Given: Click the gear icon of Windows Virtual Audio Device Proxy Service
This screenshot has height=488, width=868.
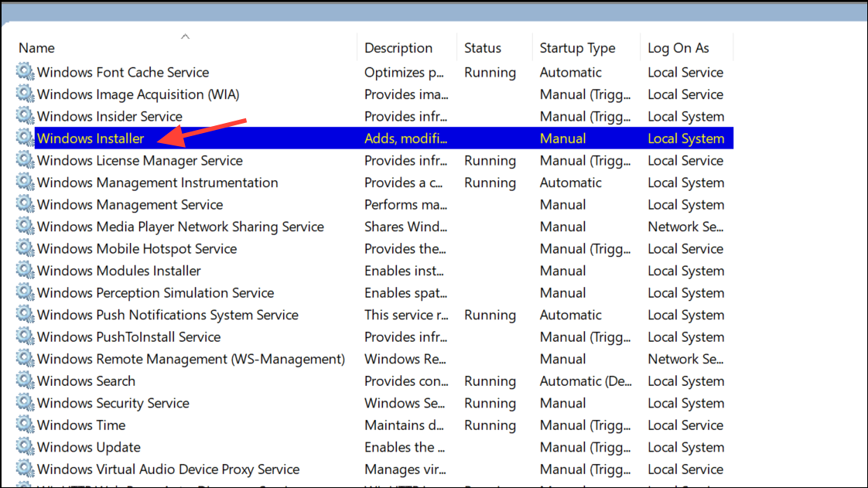Looking at the screenshot, I should pos(25,469).
